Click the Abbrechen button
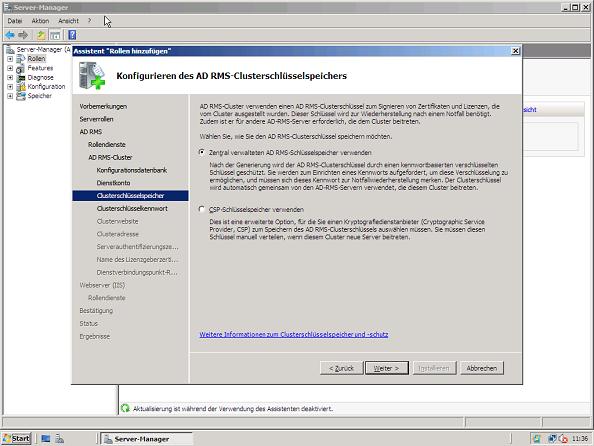The width and height of the screenshot is (594, 446). (x=482, y=368)
